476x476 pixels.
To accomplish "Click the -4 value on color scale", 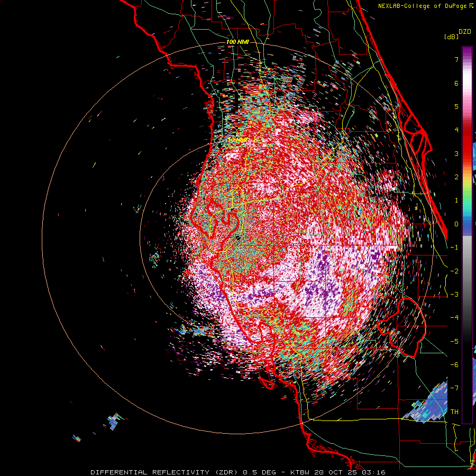I will (454, 318).
